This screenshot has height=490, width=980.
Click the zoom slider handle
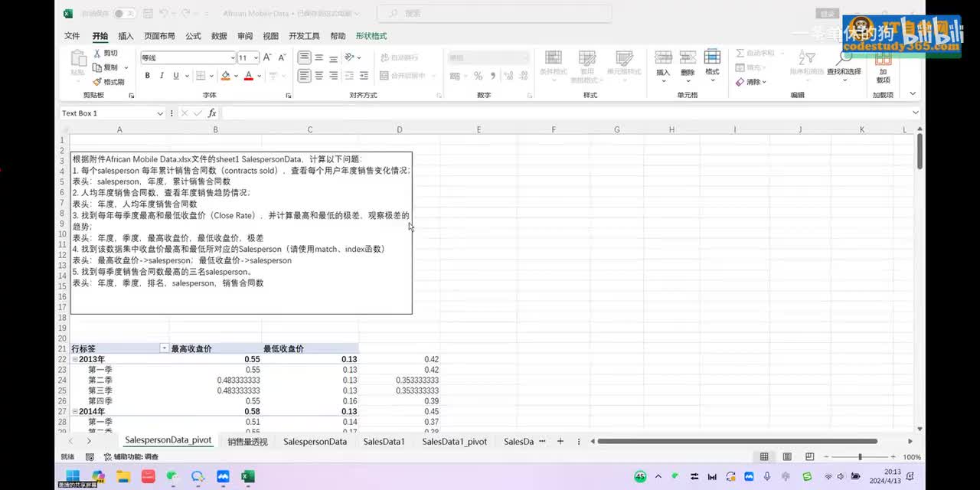point(860,457)
